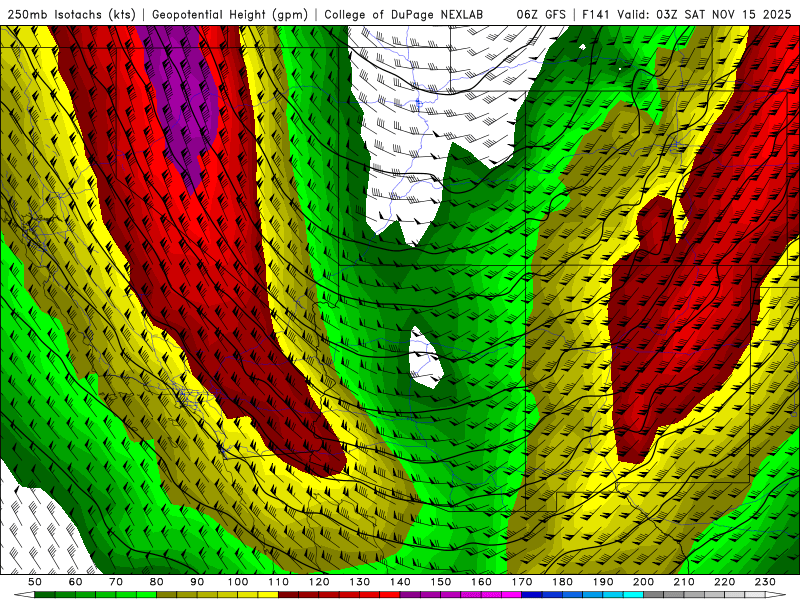Viewport: 800px width, 600px height.
Task: Select the purple swatch just right of 140
Action: (x=410, y=594)
